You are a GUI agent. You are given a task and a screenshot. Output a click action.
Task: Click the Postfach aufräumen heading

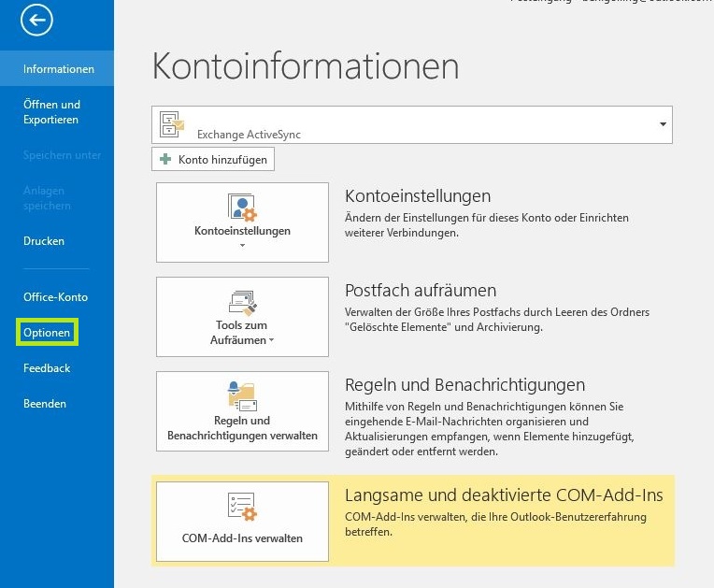tap(421, 290)
